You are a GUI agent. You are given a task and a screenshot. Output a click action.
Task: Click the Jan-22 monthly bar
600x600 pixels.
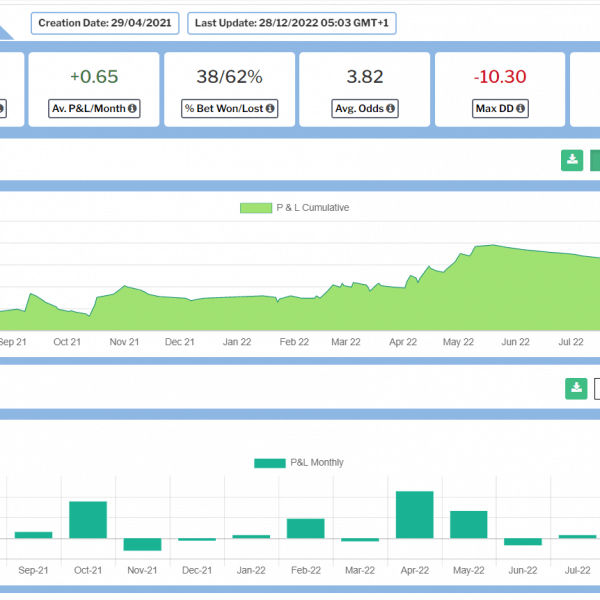[x=251, y=536]
